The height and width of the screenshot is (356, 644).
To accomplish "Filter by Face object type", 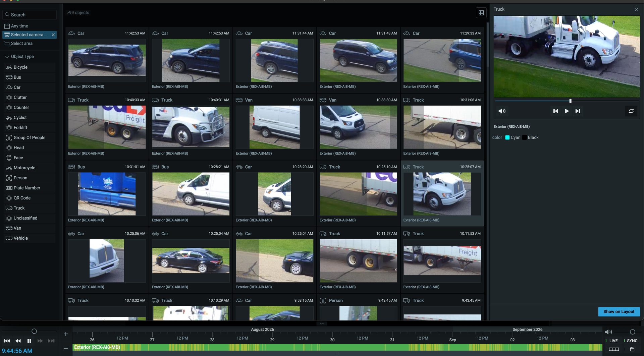I will pyautogui.click(x=29, y=158).
